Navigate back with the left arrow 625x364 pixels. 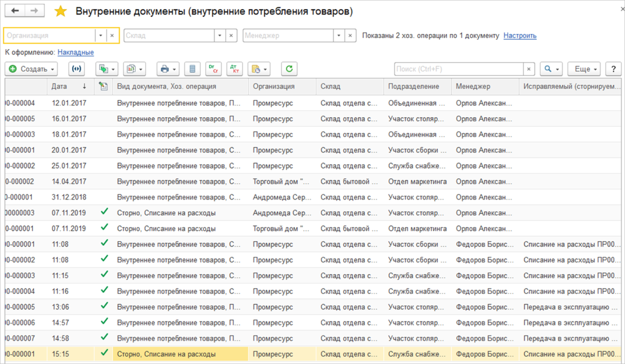[15, 11]
